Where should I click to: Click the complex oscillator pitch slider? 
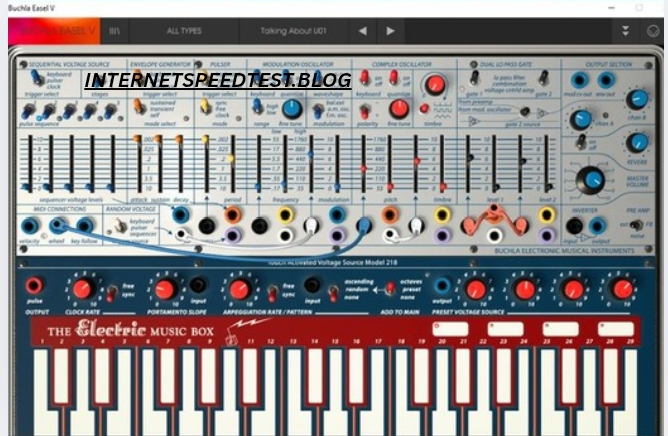[389, 163]
